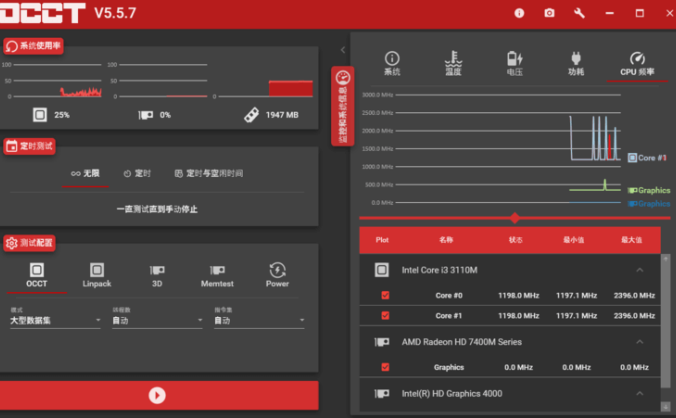Collapse the Intel HD Graphics 4000 group
The height and width of the screenshot is (418, 676).
(640, 393)
